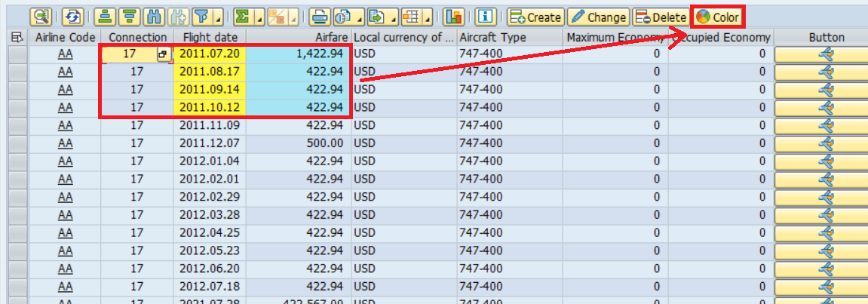This screenshot has width=868, height=304.
Task: Print the list with the printer icon
Action: [318, 17]
